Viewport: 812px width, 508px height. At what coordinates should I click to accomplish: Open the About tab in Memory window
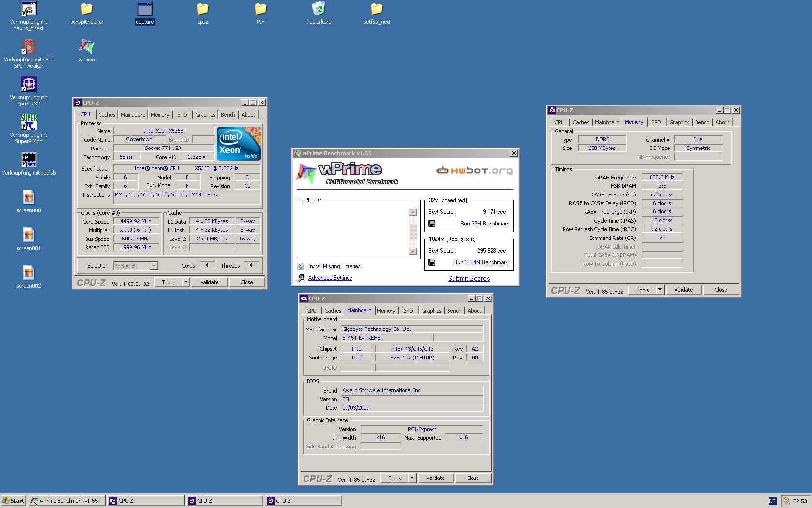click(723, 122)
